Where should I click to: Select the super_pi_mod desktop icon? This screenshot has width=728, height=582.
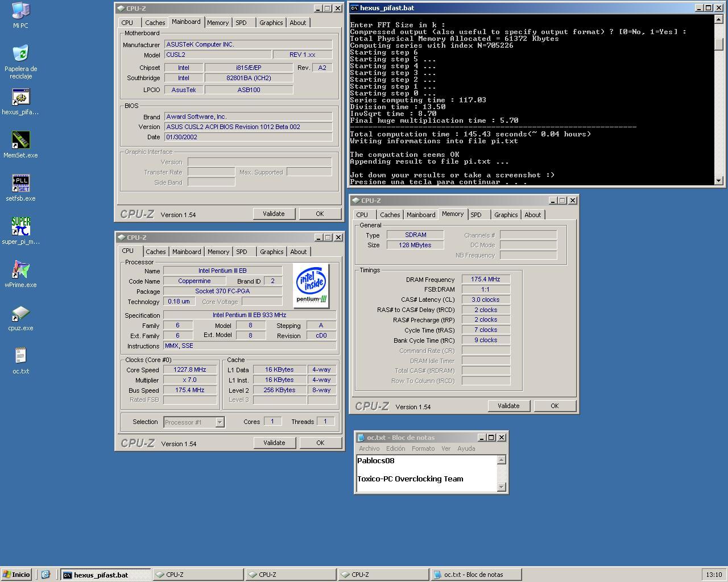coord(20,226)
